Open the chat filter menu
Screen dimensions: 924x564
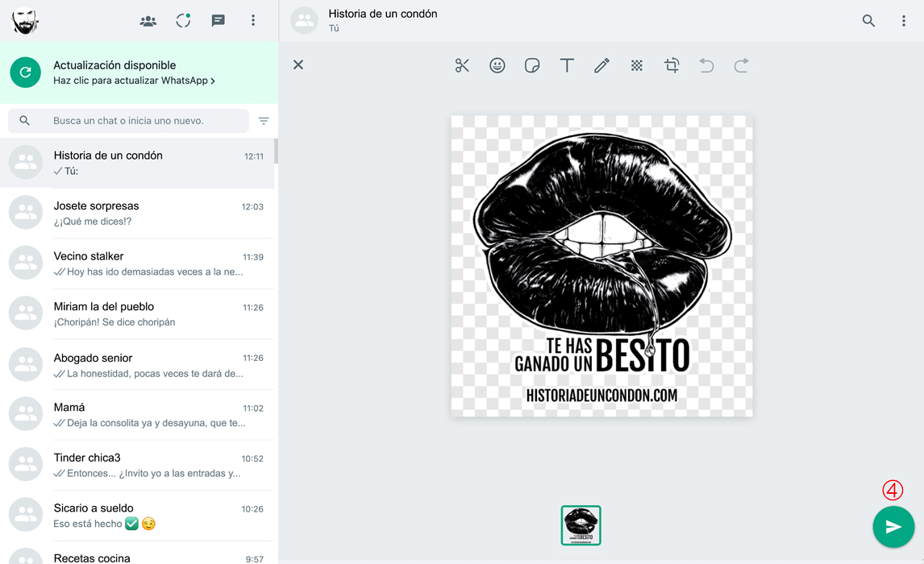pos(264,121)
